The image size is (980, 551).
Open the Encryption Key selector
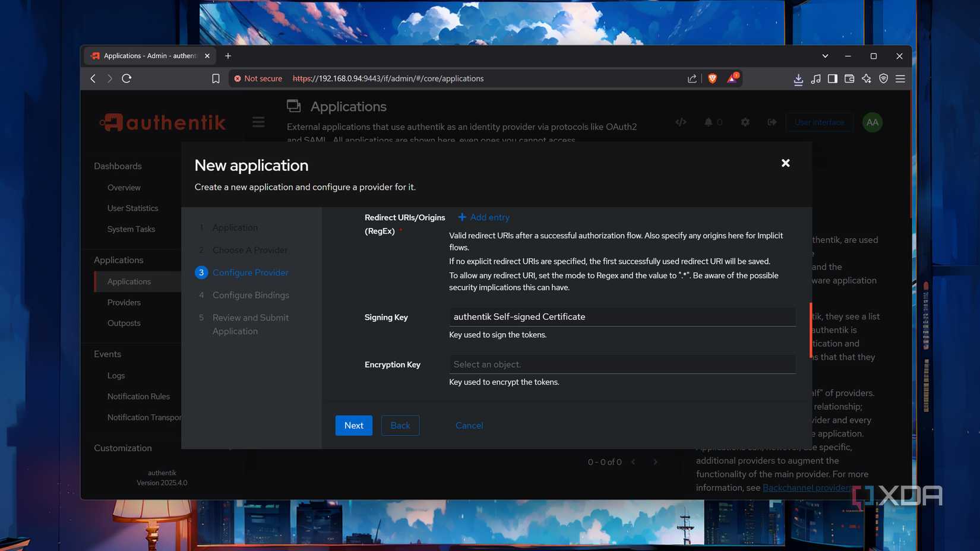(x=621, y=364)
